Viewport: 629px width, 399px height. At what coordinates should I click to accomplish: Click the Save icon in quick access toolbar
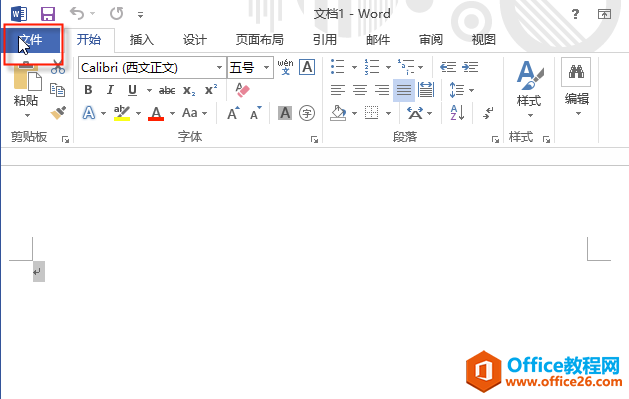tap(48, 14)
